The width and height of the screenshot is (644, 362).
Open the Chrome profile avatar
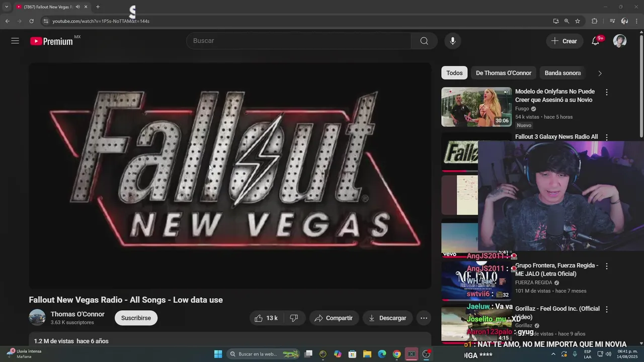click(624, 21)
